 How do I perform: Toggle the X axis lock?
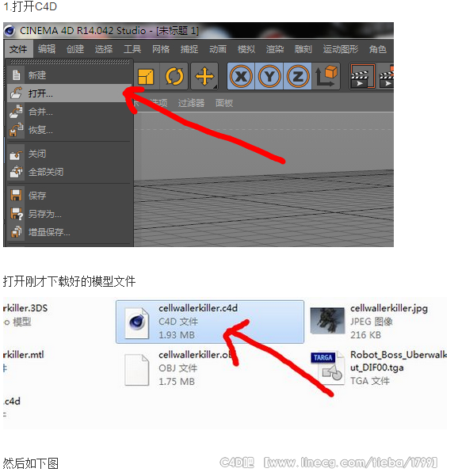coord(241,76)
